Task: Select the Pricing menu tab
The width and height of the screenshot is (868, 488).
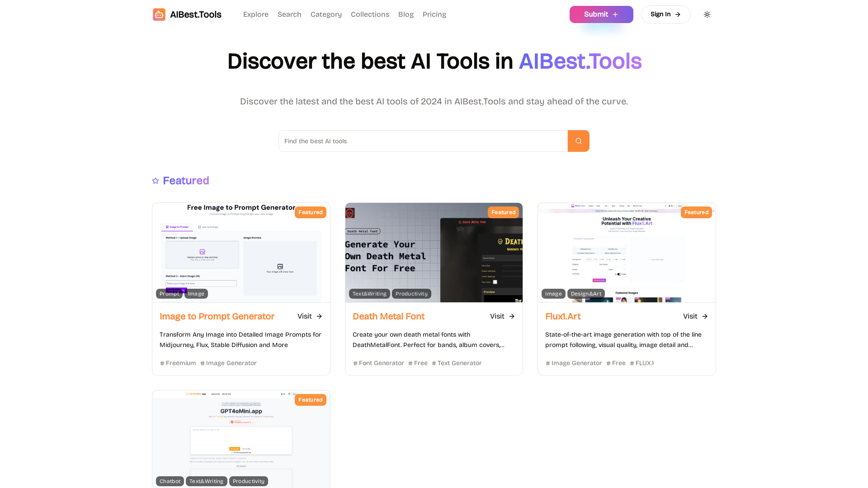Action: pos(434,14)
